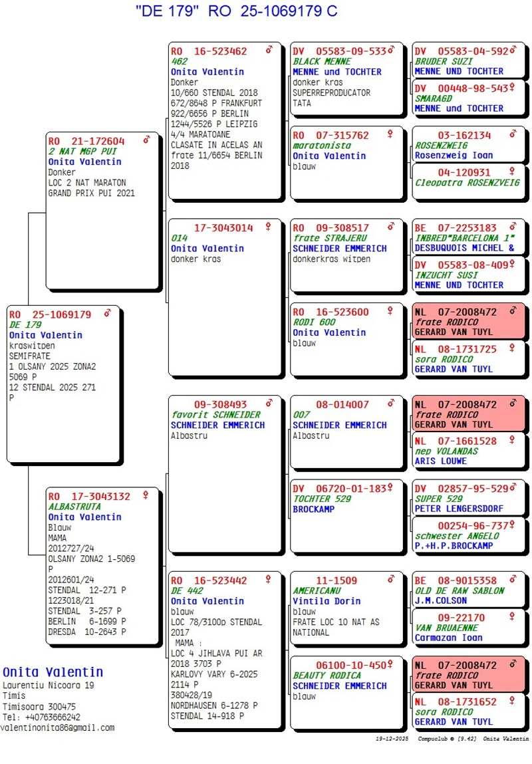Click female symbol on DE 442 card

click(x=269, y=580)
